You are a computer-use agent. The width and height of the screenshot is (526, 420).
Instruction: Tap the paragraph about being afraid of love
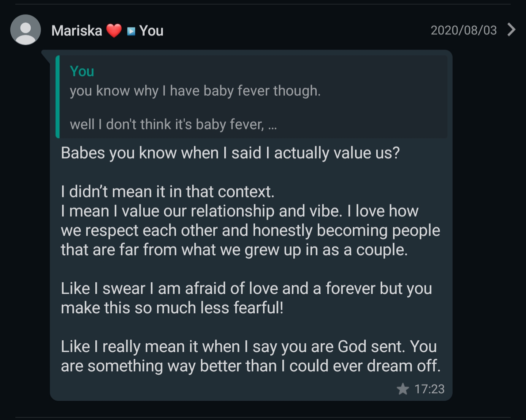tap(246, 298)
